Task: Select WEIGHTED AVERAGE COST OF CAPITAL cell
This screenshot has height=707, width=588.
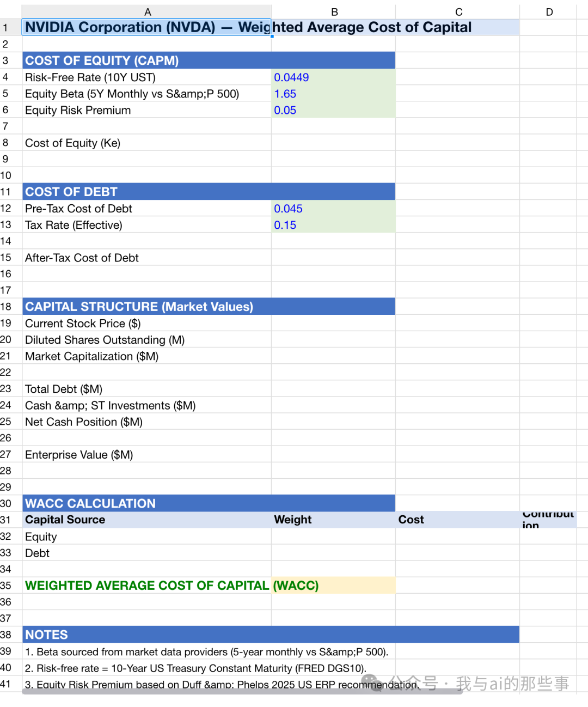Action: pos(146,586)
